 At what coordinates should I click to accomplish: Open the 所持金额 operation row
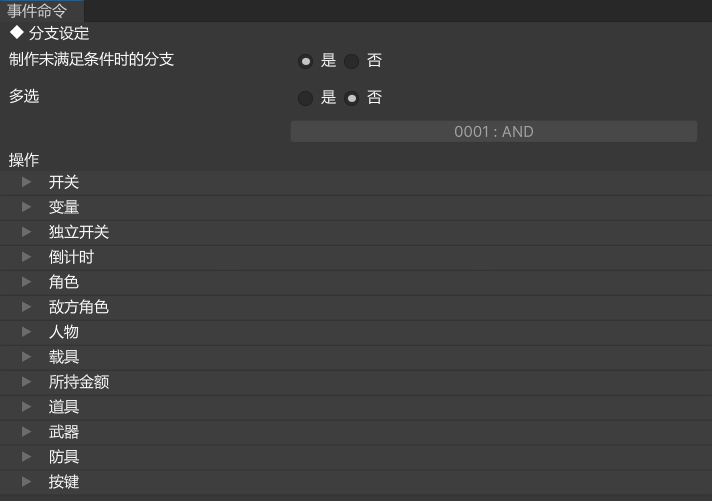79,382
